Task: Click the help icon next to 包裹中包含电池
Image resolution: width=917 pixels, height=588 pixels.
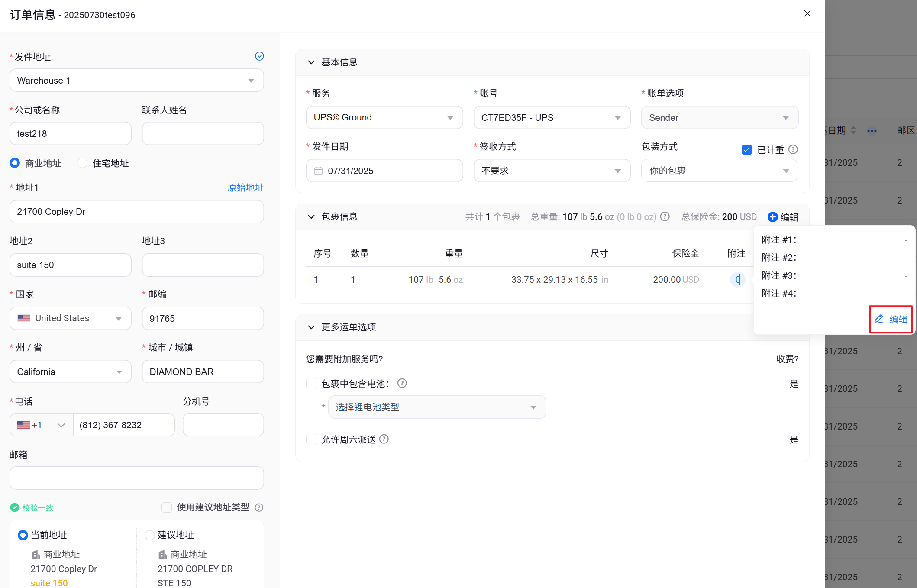Action: coord(402,383)
